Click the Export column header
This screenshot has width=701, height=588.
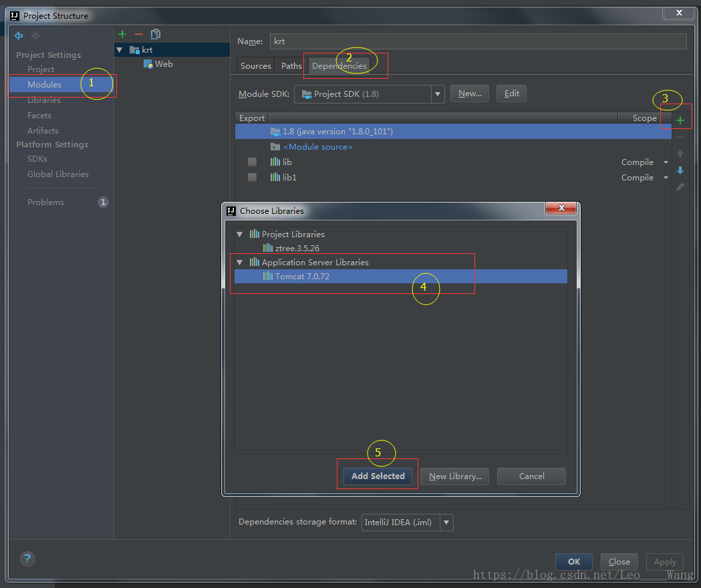click(252, 118)
